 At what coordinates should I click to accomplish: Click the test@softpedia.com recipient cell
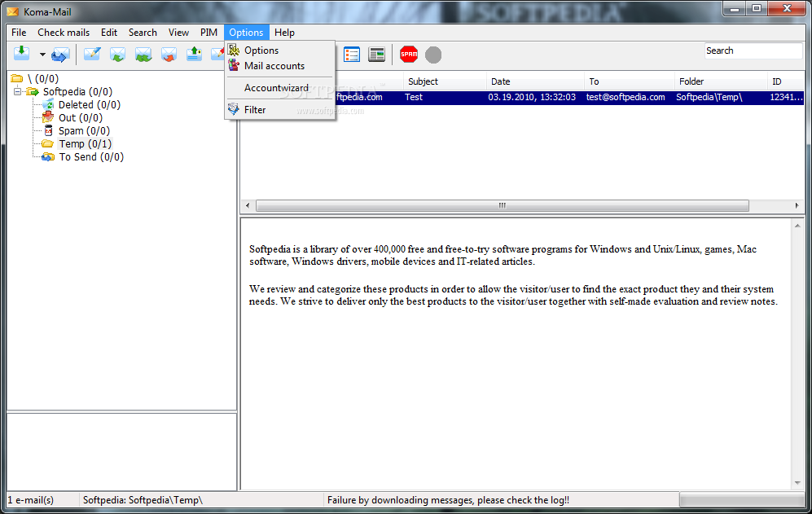pos(625,97)
